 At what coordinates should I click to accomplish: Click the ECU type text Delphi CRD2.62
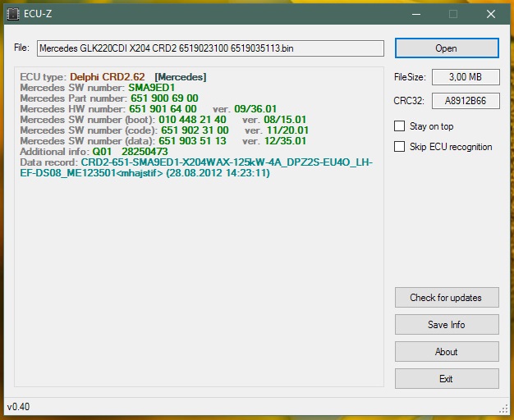pyautogui.click(x=108, y=77)
